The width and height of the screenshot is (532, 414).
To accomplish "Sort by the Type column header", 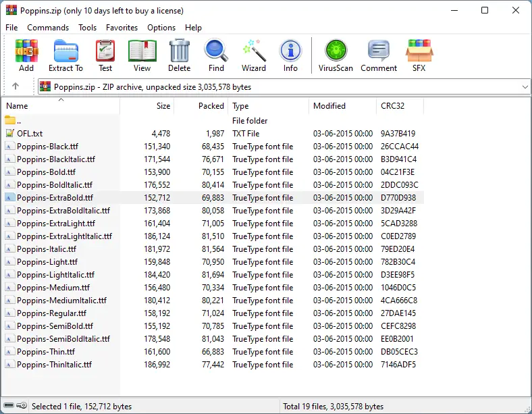I will (x=269, y=106).
